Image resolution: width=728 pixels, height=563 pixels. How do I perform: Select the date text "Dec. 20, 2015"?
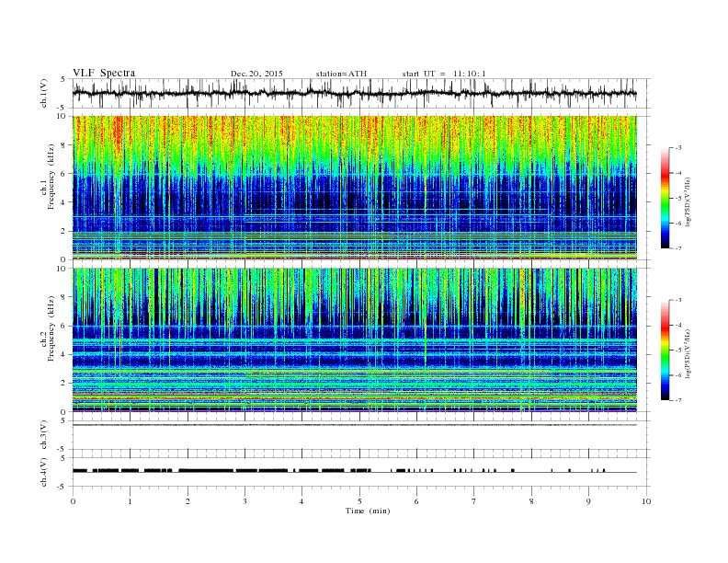(x=256, y=74)
